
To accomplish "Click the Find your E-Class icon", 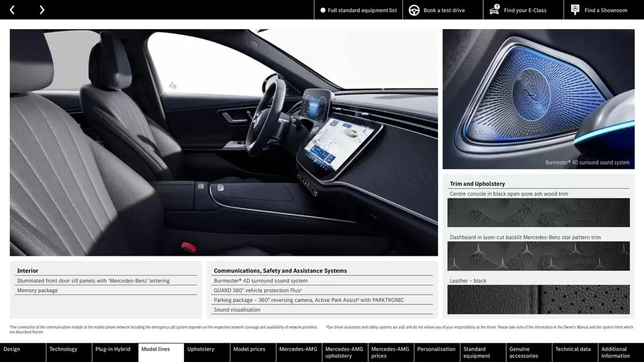I will click(494, 9).
